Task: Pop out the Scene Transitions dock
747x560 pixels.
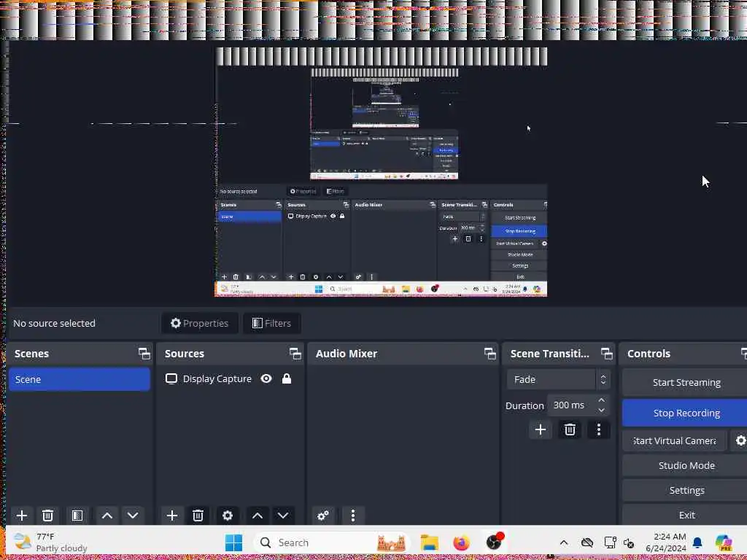Action: click(606, 354)
